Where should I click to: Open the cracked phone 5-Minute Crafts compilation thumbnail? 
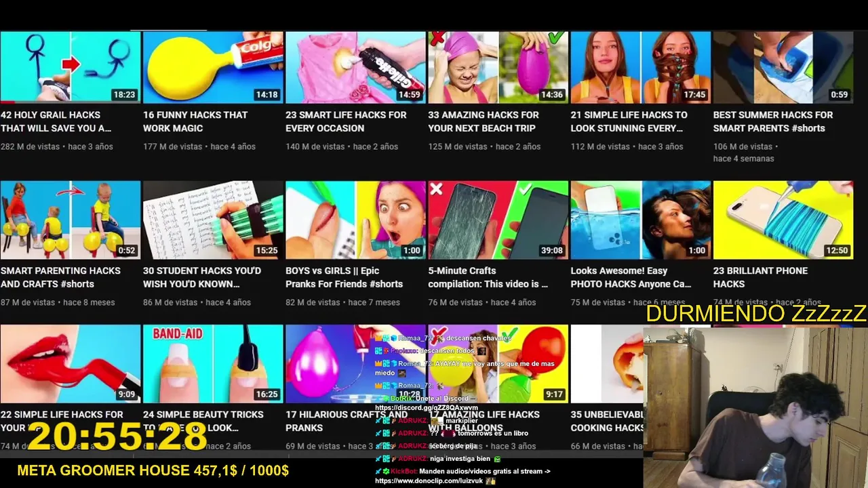[x=498, y=220]
